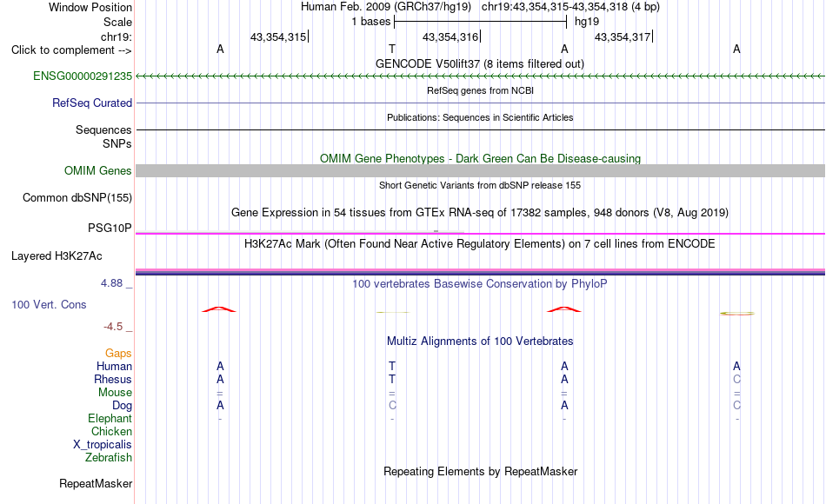Open Multiz Alignments of 100 Vertebrates title
The width and height of the screenshot is (826, 504).
[480, 342]
